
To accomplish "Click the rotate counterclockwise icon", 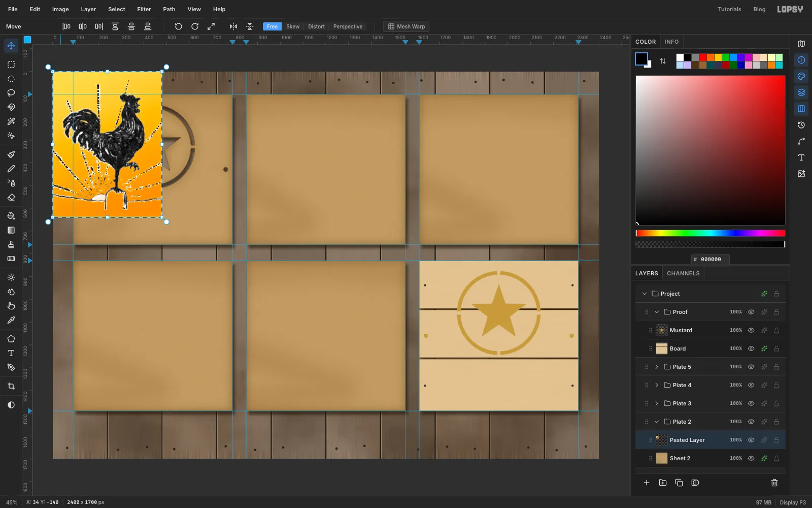I will (178, 26).
